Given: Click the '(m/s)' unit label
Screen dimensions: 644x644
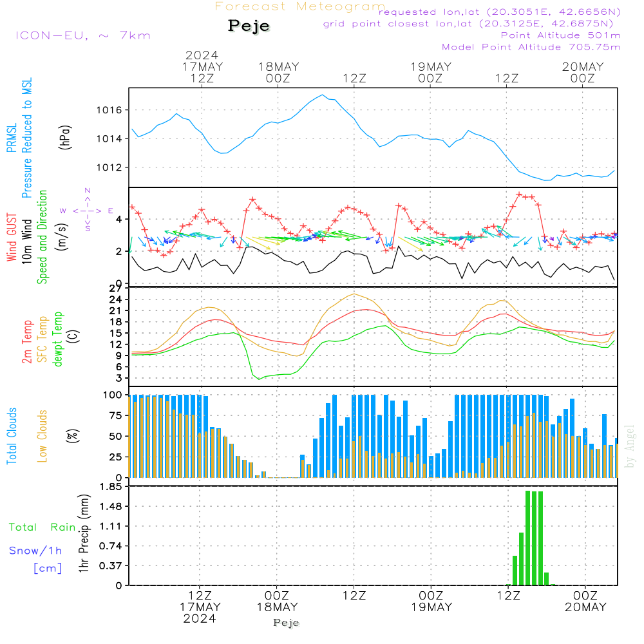Looking at the screenshot, I should click(x=62, y=237).
